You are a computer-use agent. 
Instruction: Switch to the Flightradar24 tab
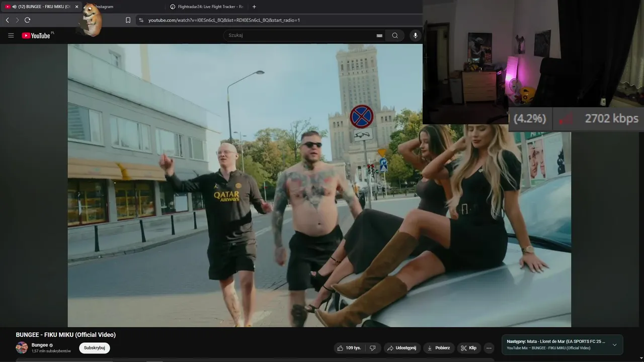click(x=207, y=7)
